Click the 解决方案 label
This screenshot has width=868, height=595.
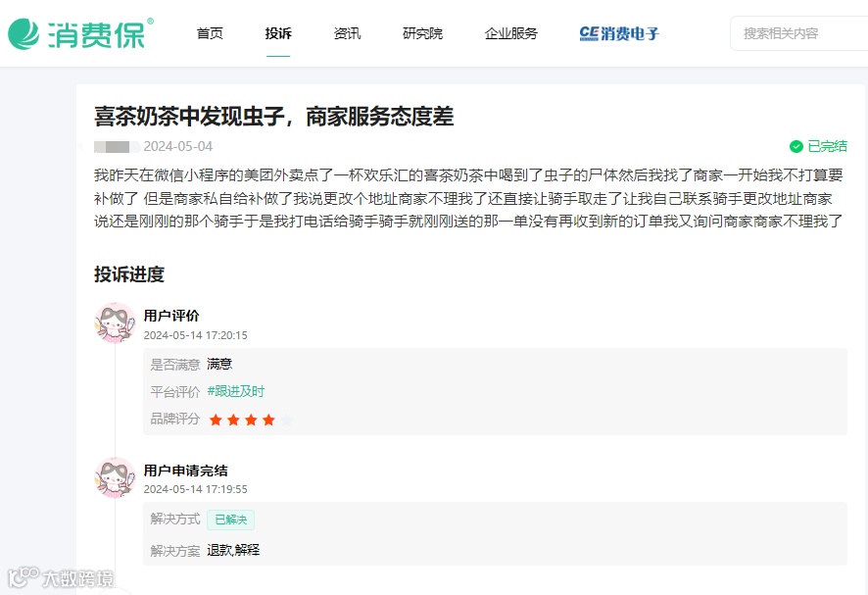(175, 551)
